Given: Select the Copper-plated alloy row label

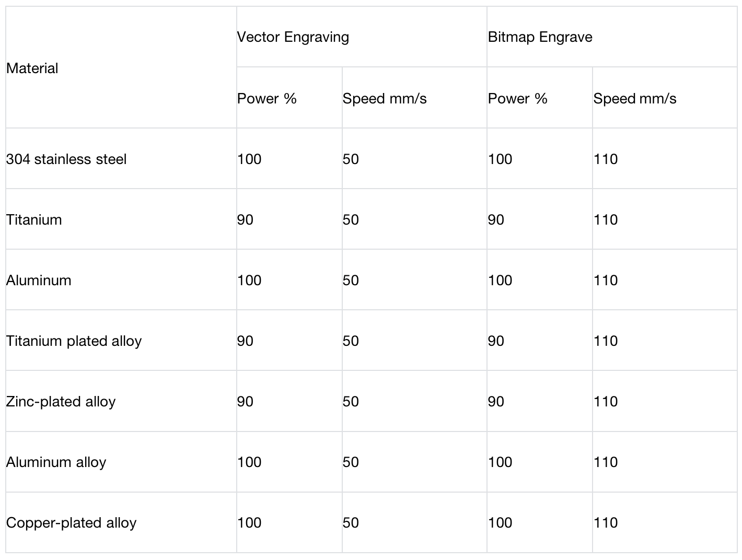Looking at the screenshot, I should pos(72,523).
